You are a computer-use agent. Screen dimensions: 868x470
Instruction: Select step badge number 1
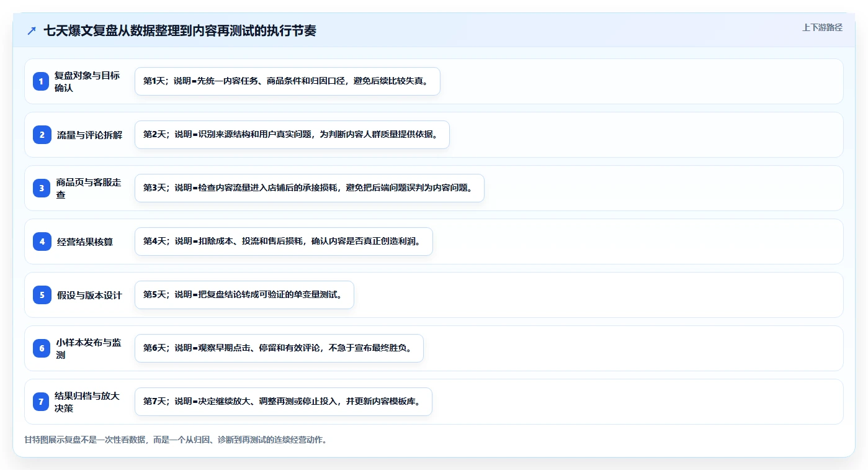(x=42, y=81)
